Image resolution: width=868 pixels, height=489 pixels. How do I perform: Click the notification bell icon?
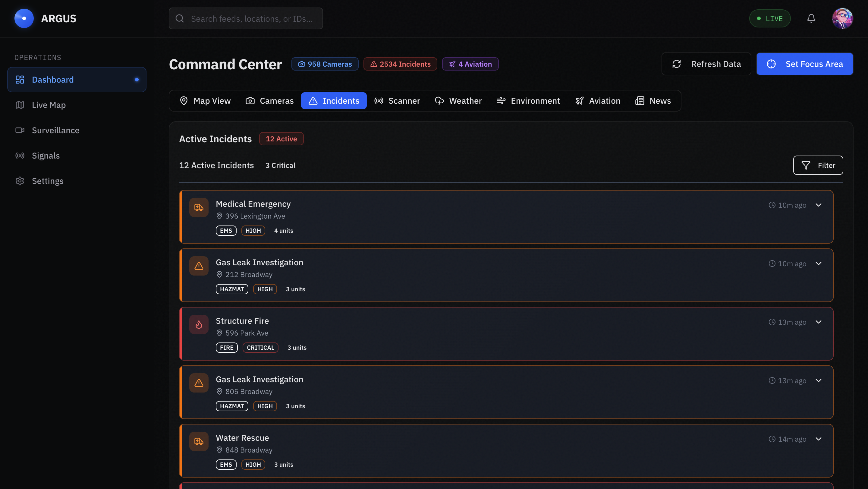tap(811, 18)
